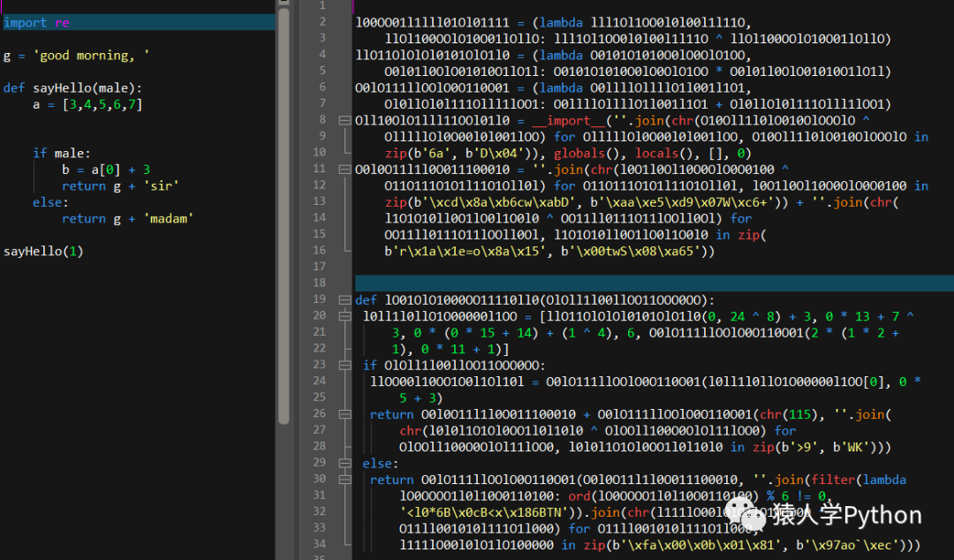Click the "return g + 'madam'" line
The height and width of the screenshot is (560, 954).
click(x=128, y=219)
